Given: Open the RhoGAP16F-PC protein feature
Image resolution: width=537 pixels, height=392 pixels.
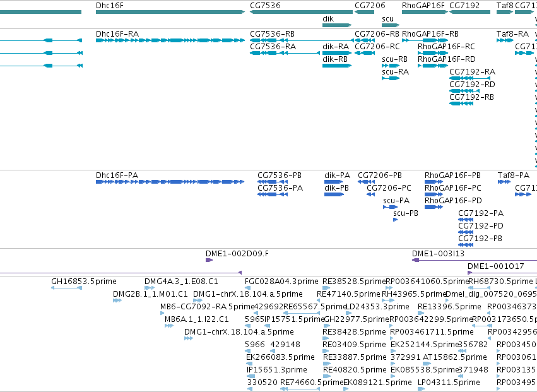Looking at the screenshot, I should pos(434,194).
